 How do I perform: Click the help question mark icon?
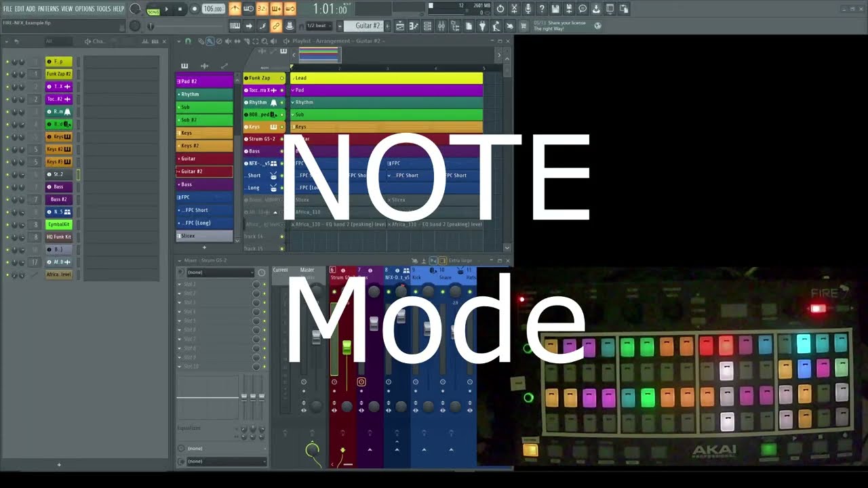point(541,9)
